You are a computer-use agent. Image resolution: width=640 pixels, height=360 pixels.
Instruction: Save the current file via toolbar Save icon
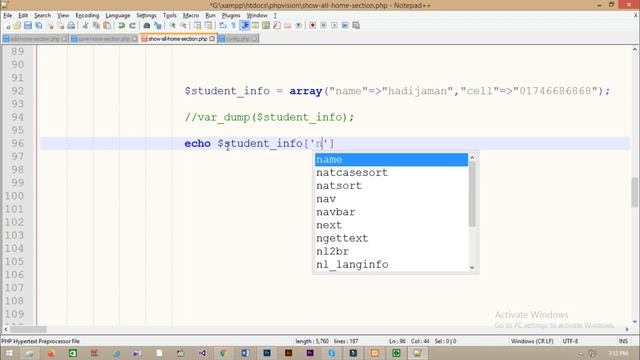pos(28,25)
